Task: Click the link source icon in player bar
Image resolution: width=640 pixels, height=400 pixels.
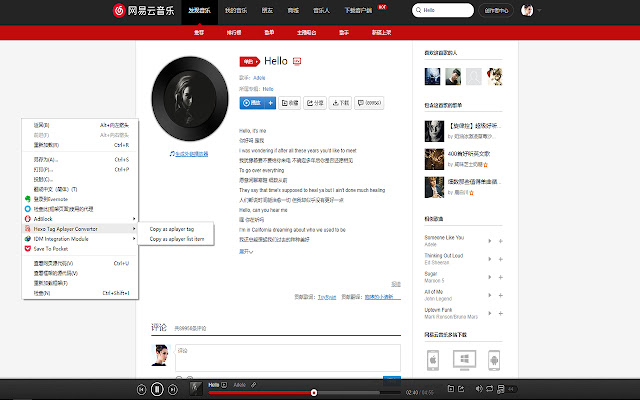Action: pos(253,385)
